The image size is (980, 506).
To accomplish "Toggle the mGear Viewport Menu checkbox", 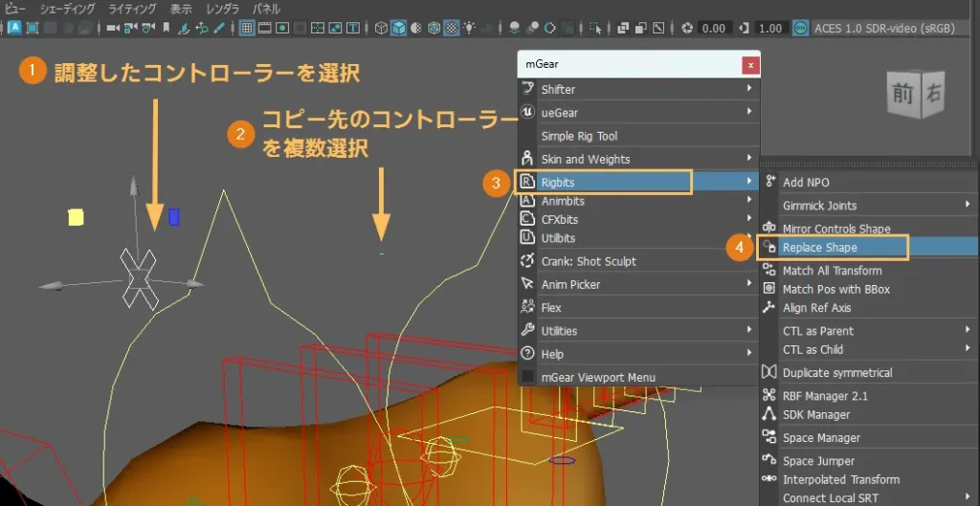I will pyautogui.click(x=527, y=377).
